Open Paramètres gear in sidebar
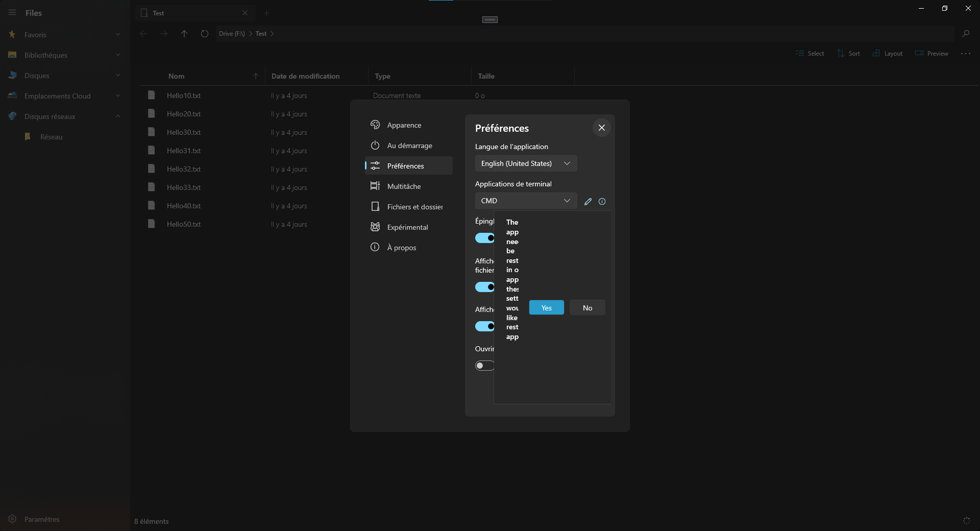Viewport: 980px width, 531px height. coord(12,519)
